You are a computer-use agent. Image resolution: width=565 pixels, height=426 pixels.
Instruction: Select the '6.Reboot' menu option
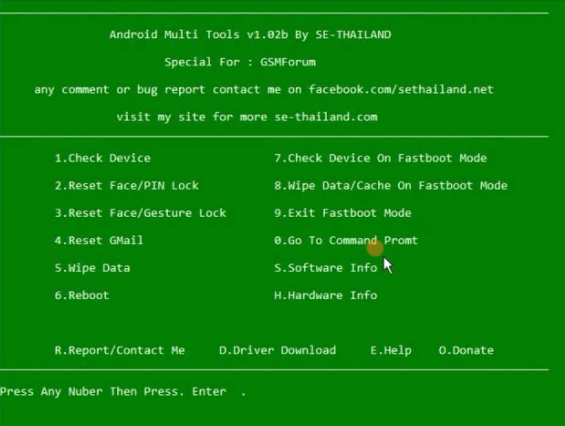click(82, 296)
